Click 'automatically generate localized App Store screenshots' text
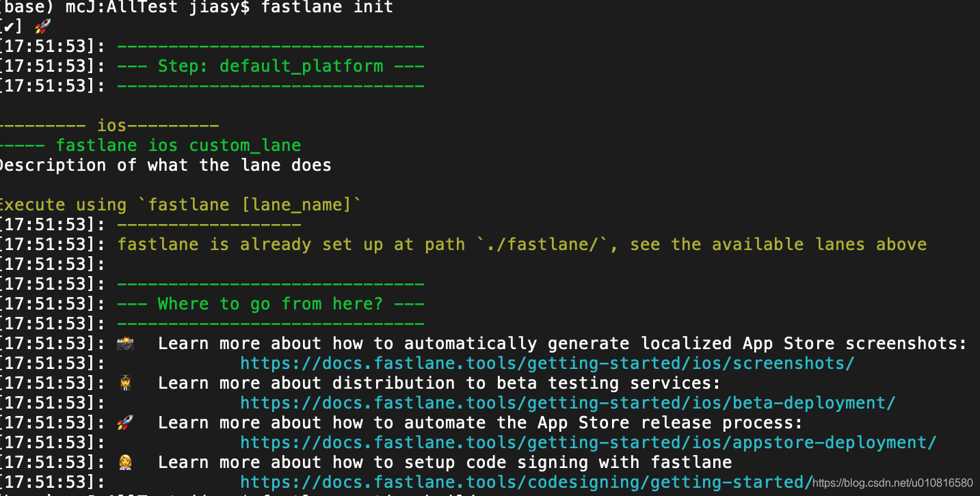Image resolution: width=980 pixels, height=496 pixels. click(x=685, y=344)
